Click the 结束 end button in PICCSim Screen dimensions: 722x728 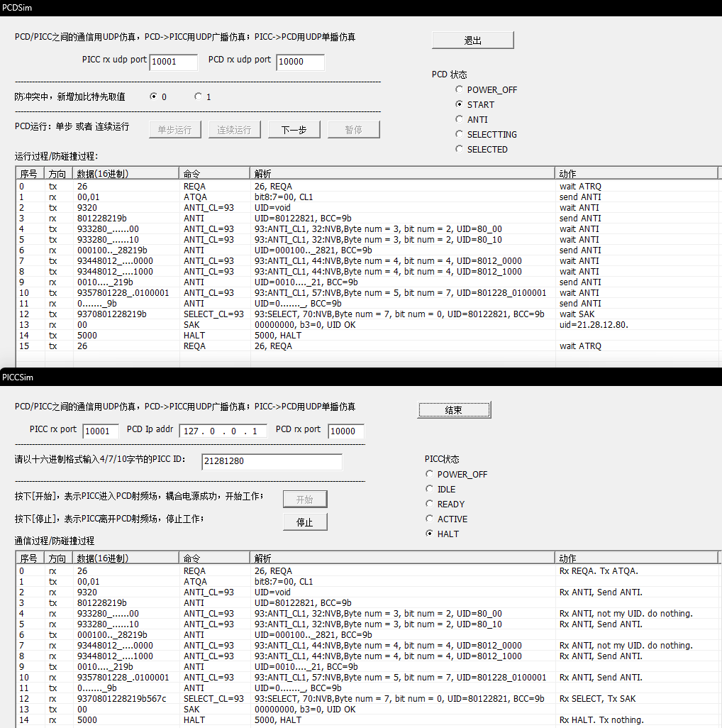pyautogui.click(x=454, y=410)
